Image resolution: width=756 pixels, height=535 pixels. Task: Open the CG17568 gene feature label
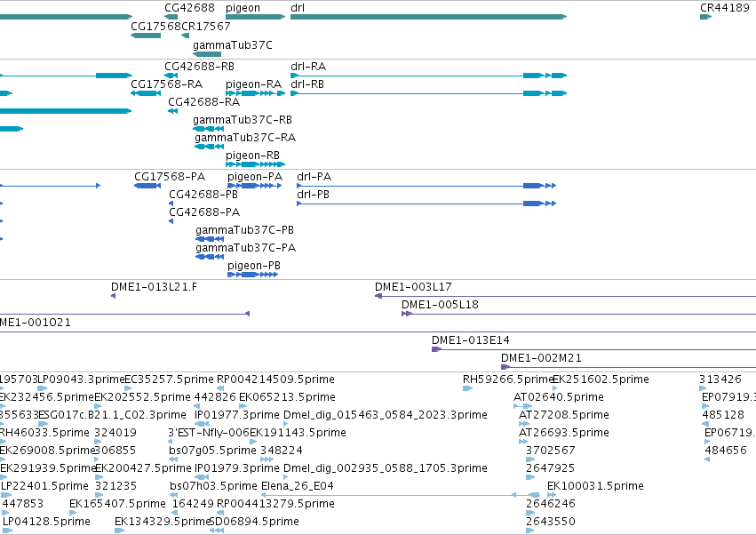(155, 26)
